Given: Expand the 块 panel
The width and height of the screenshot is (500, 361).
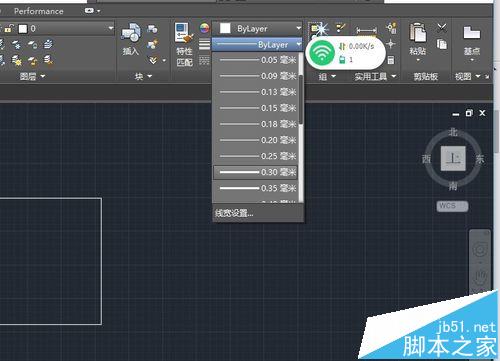Looking at the screenshot, I should (143, 76).
